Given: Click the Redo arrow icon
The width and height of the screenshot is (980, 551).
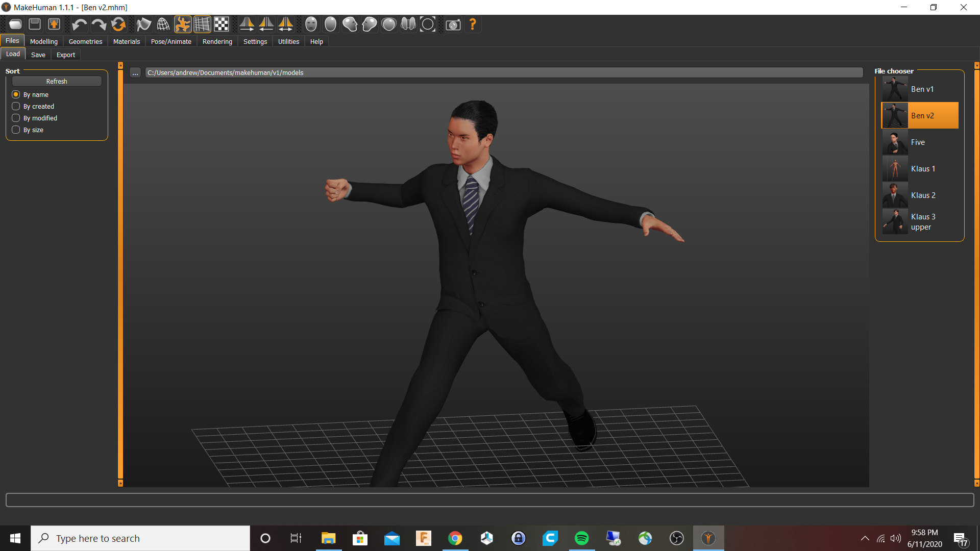Looking at the screenshot, I should (99, 24).
